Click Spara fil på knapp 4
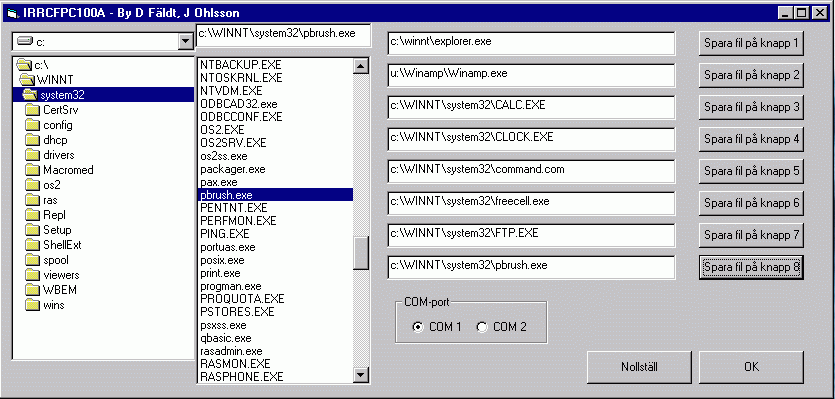835x399 pixels. (751, 139)
